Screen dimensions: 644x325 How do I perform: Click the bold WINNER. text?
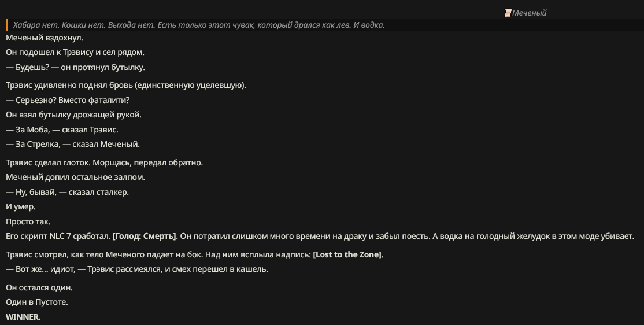click(x=23, y=317)
